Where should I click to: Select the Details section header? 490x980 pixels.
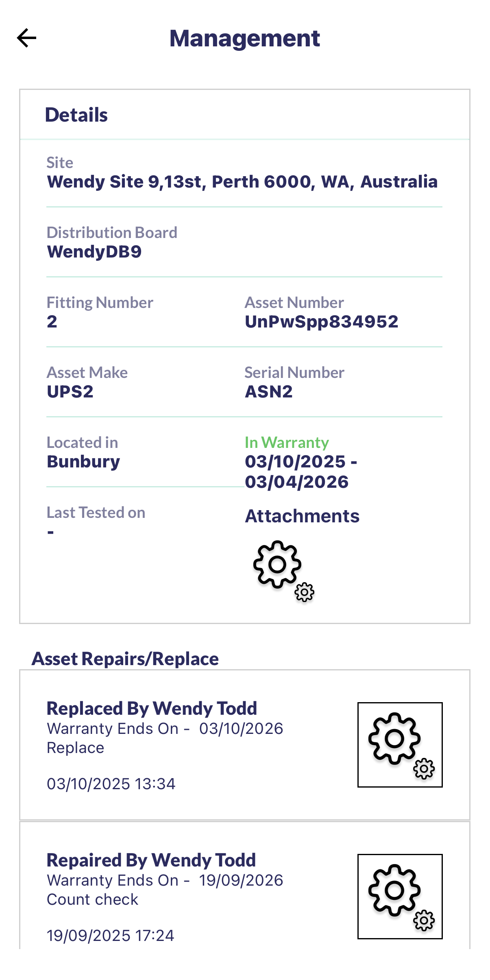pos(76,115)
